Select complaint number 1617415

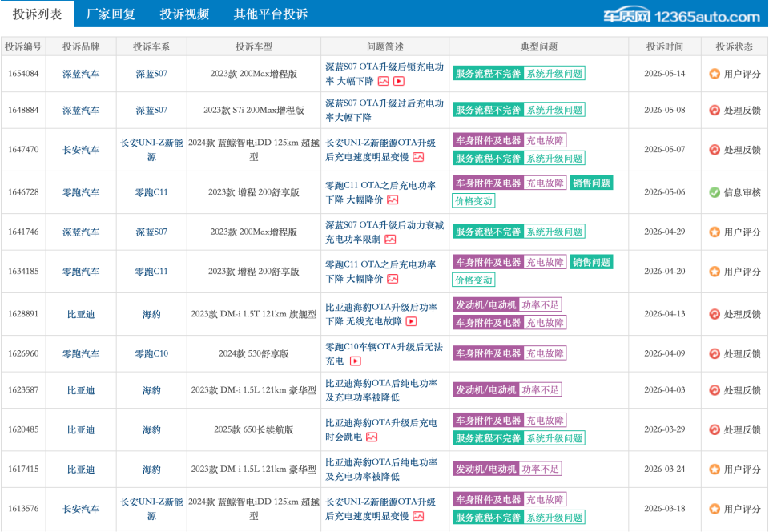[23, 470]
